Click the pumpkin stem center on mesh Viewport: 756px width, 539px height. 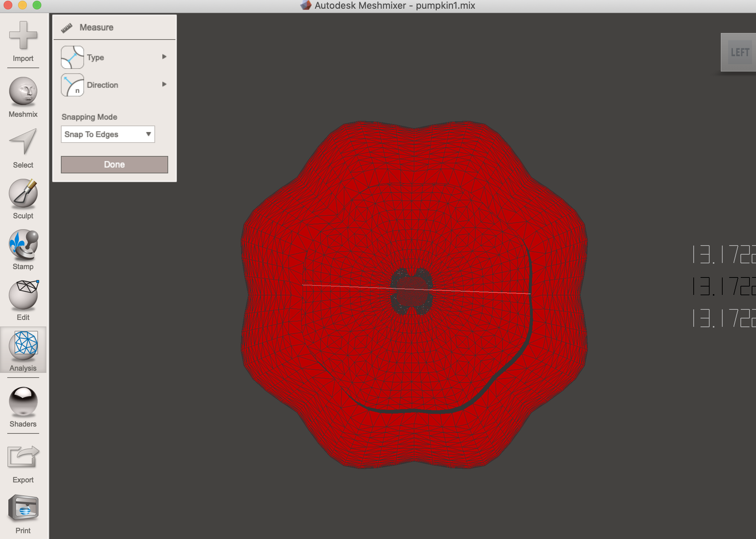412,291
